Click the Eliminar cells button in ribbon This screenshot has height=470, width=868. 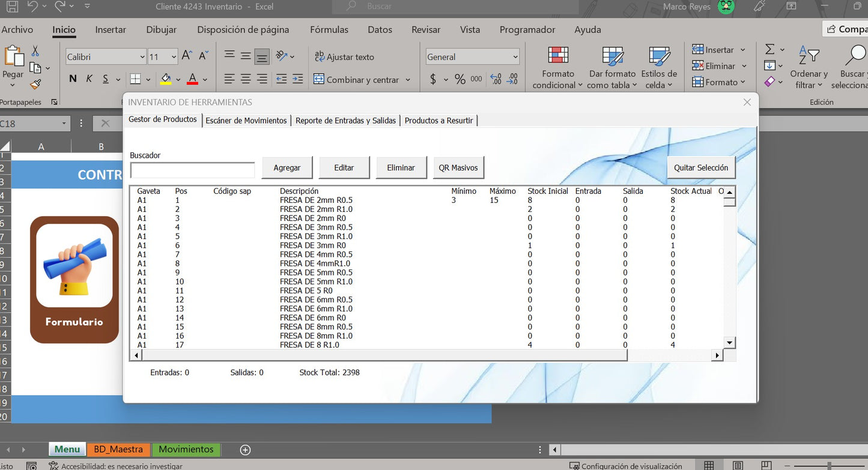coord(714,66)
